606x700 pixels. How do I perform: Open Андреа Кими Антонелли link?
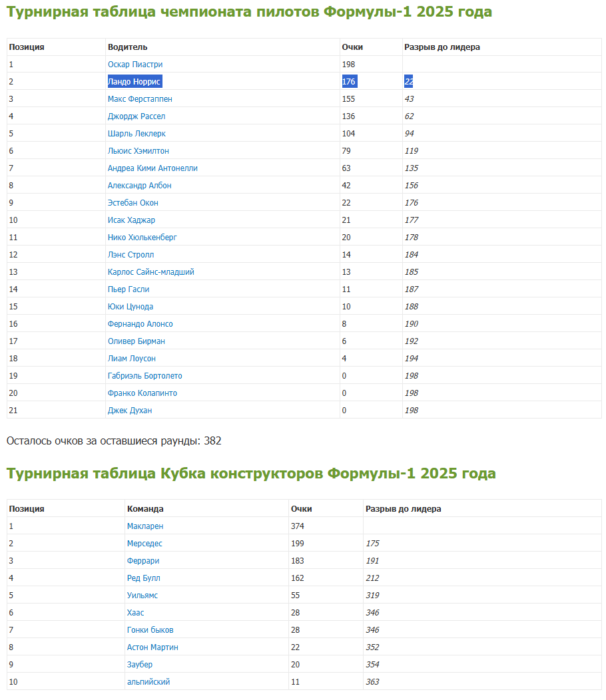point(152,168)
